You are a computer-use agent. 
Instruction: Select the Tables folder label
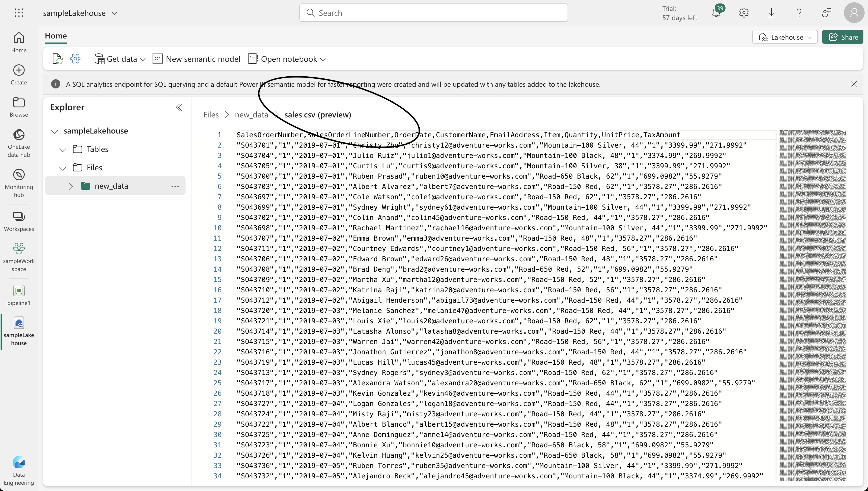pos(97,149)
